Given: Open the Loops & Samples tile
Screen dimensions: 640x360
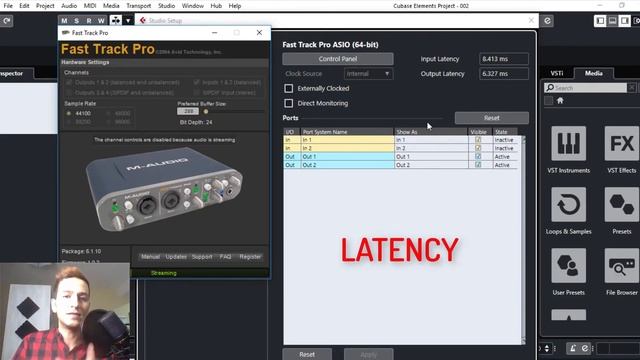Looking at the screenshot, I should pos(568,204).
